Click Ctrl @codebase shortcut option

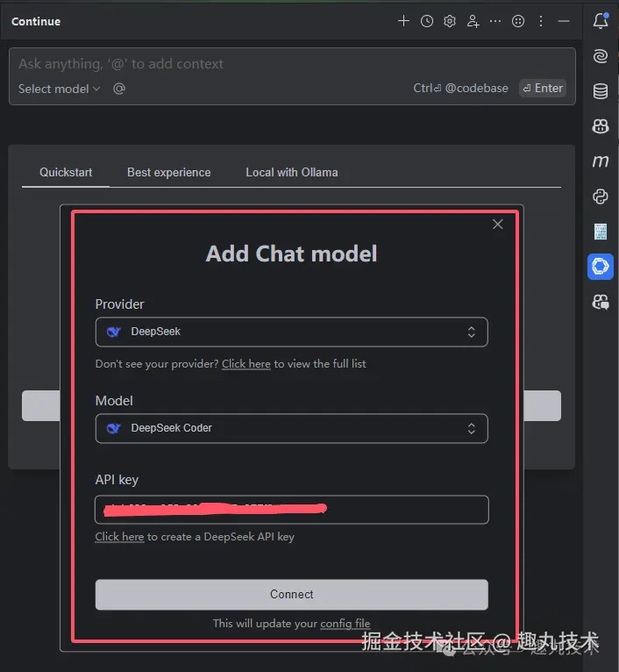460,89
